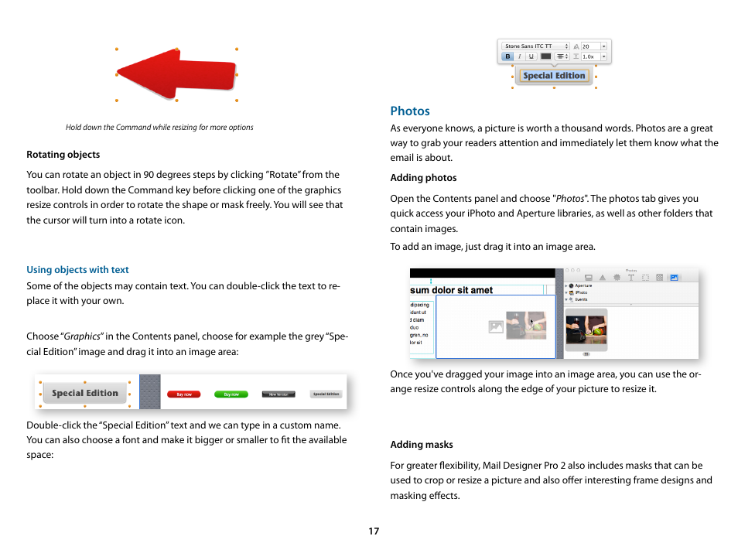Click the green Buy now graphic
738x560 pixels.
(x=231, y=394)
